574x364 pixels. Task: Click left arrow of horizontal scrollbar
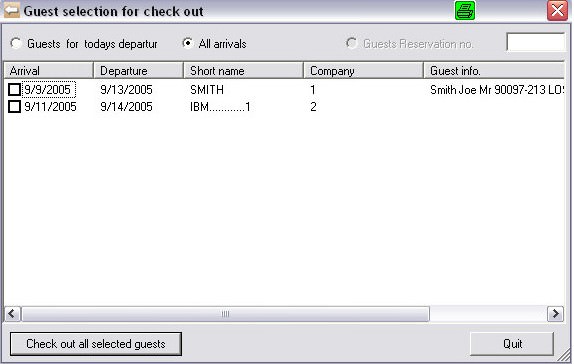[x=12, y=314]
